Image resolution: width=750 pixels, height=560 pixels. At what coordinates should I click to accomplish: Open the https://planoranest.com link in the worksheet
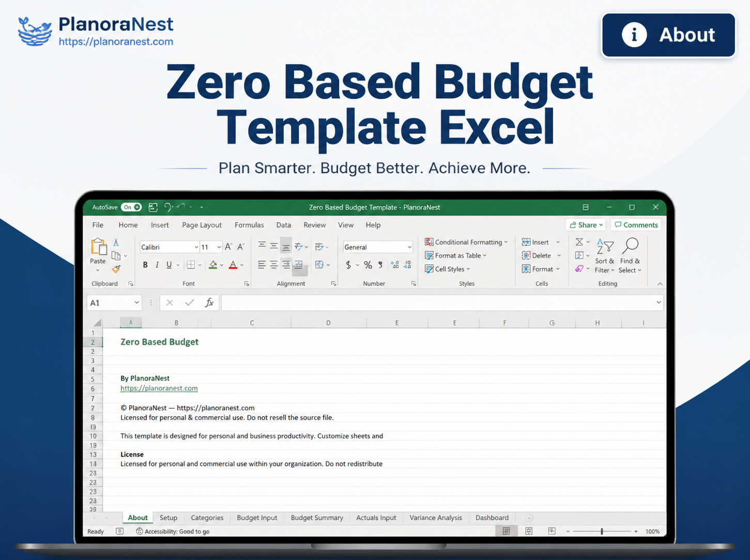point(159,388)
